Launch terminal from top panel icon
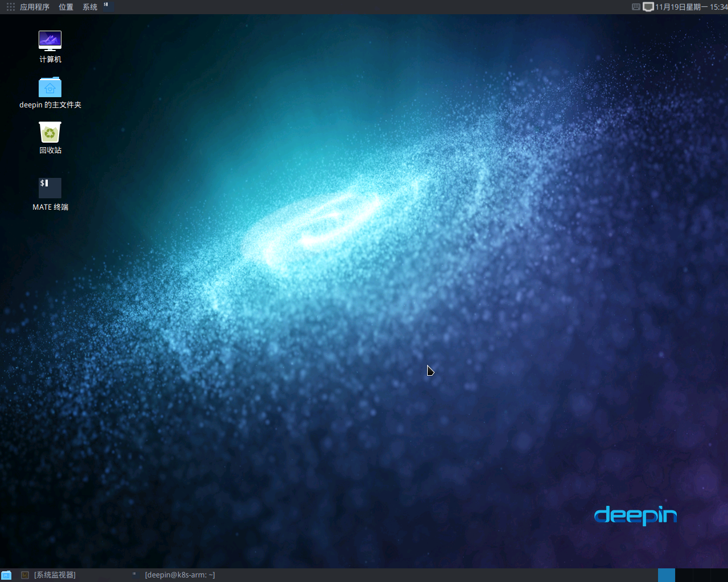Screen dimensions: 728x582 (x=108, y=7)
